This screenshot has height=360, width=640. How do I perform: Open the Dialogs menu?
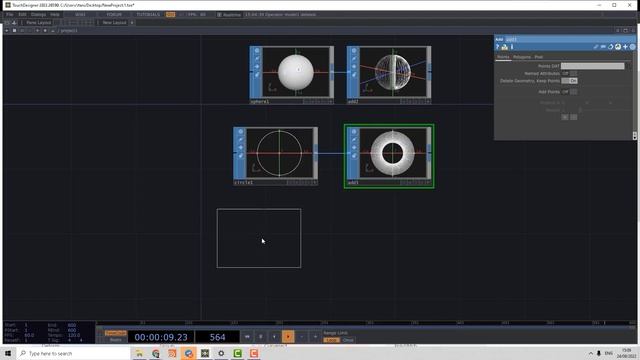[38, 14]
